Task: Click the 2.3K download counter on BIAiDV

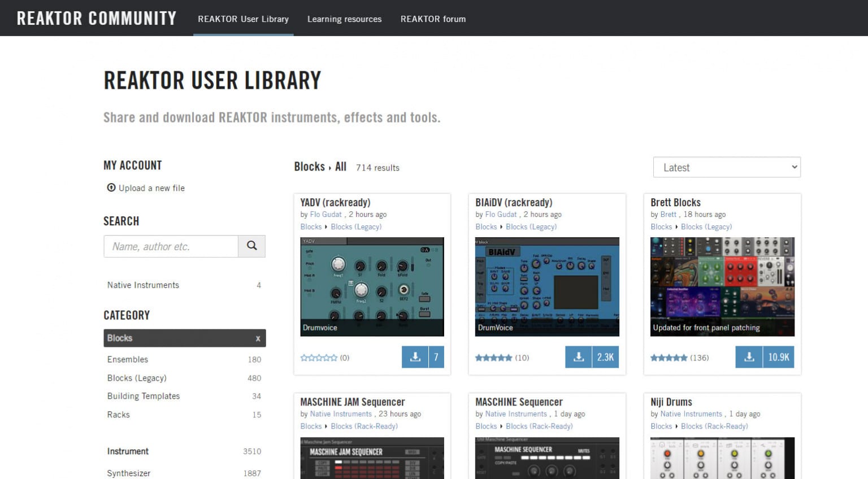Action: (x=606, y=357)
